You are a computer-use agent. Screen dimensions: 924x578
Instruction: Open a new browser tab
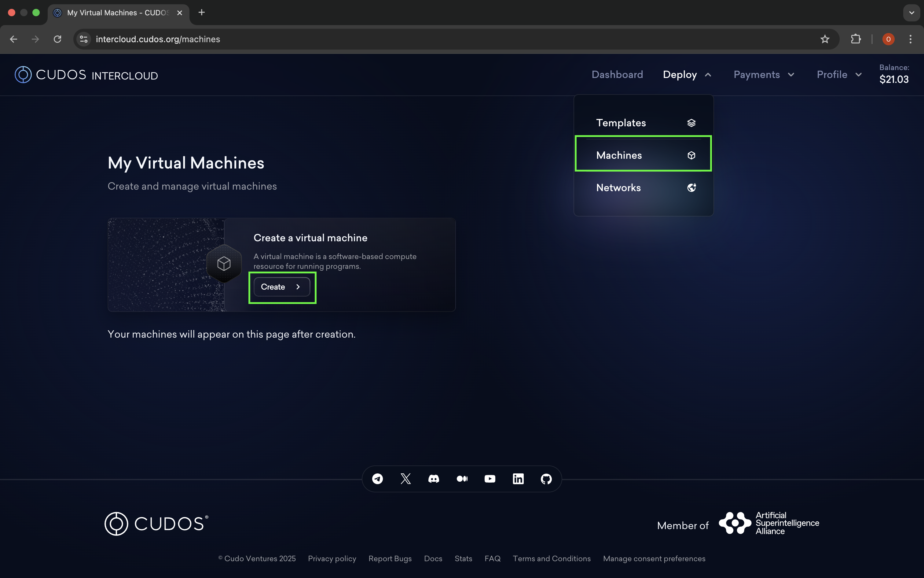pos(202,13)
